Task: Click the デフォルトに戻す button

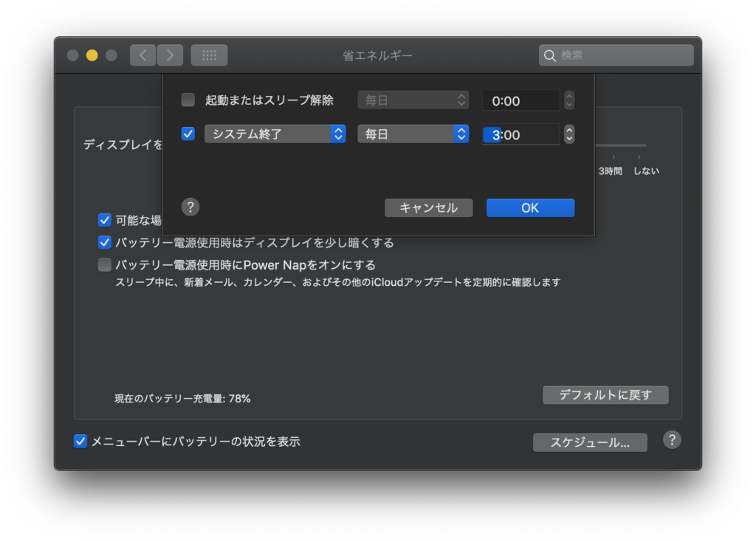Action: pos(605,394)
